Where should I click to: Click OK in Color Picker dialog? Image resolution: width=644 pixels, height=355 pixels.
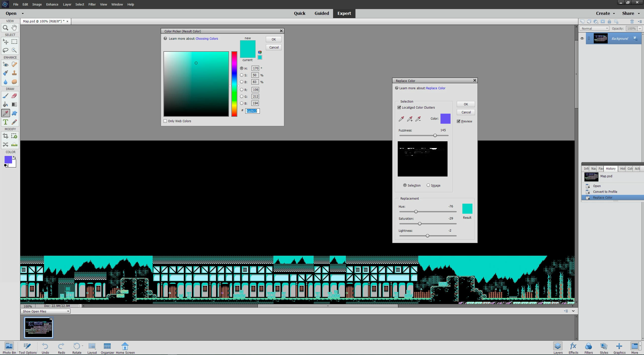(x=273, y=39)
